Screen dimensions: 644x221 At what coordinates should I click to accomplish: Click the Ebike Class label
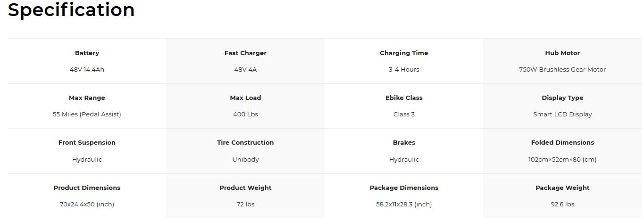coord(404,98)
